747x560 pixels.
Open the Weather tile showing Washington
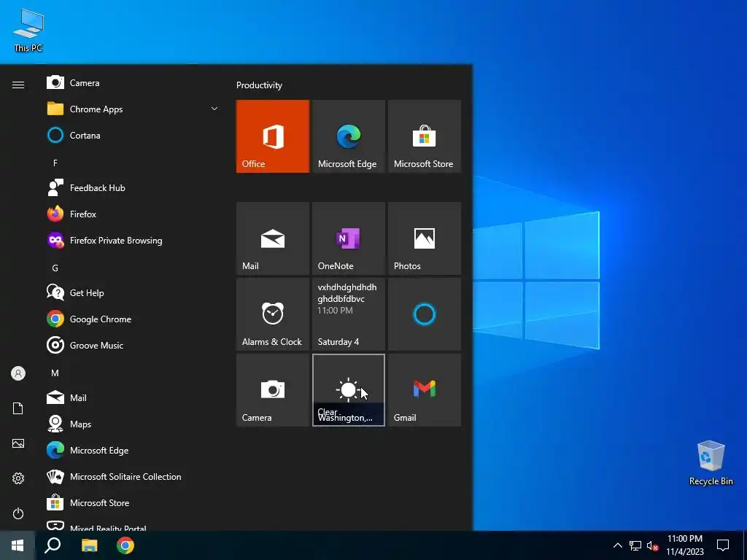[348, 390]
